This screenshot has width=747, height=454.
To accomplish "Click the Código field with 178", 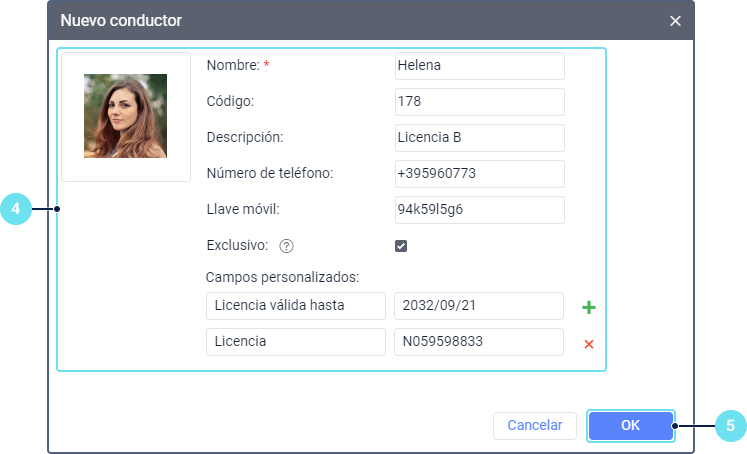I will [480, 101].
